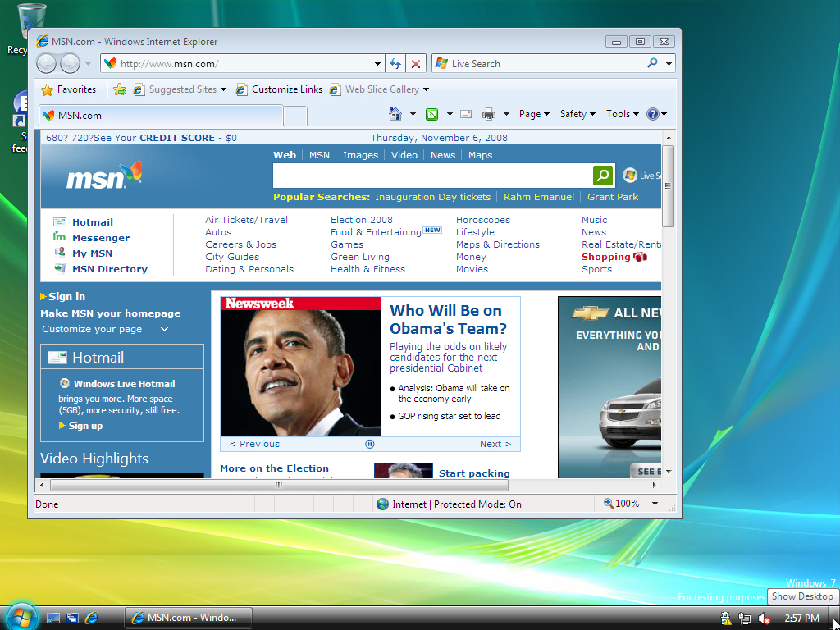This screenshot has height=630, width=840.
Task: Click Previous in the story slideshow
Action: [x=254, y=444]
